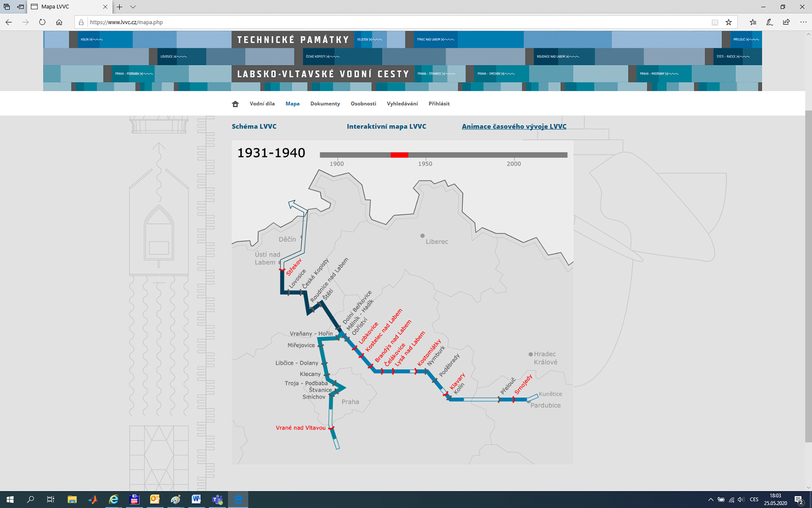Viewport: 812px width, 508px height.
Task: Click the red segment on the timeline bar
Action: click(x=399, y=155)
